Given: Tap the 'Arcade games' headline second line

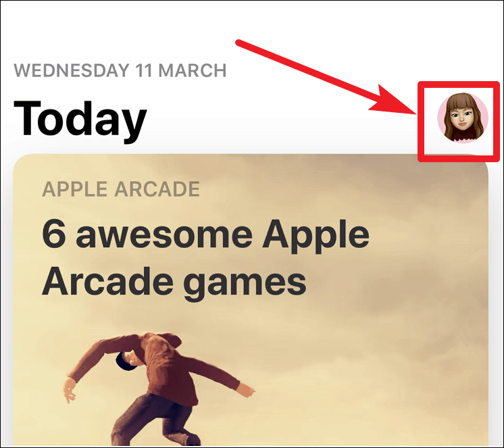Looking at the screenshot, I should point(174,283).
